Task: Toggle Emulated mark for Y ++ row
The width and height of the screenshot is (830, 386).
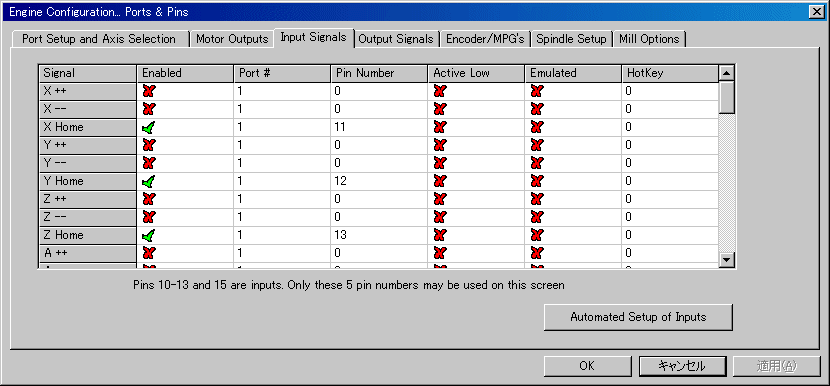Action: 537,145
